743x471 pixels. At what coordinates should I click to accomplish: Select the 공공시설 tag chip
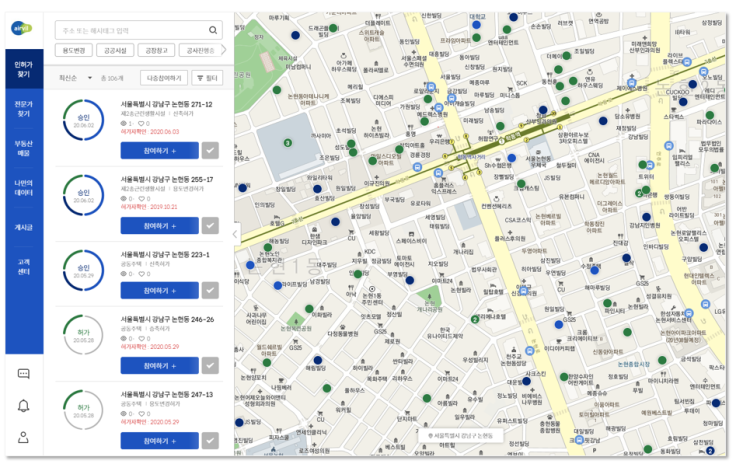(115, 50)
